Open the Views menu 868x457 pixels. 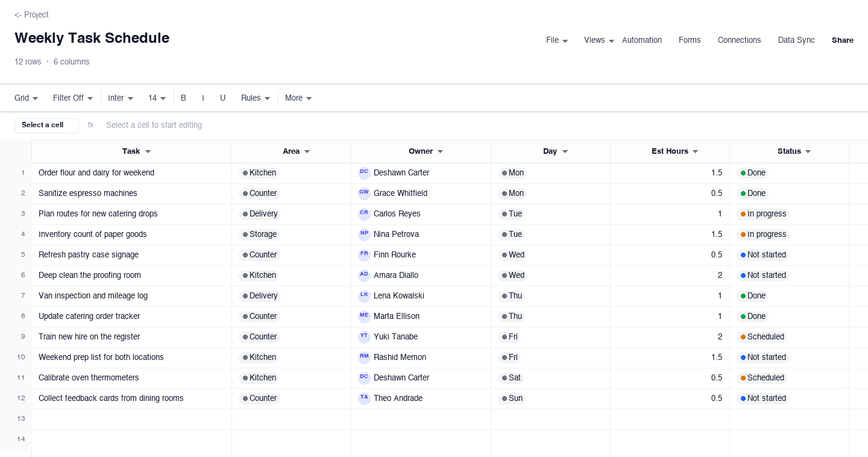(x=599, y=40)
